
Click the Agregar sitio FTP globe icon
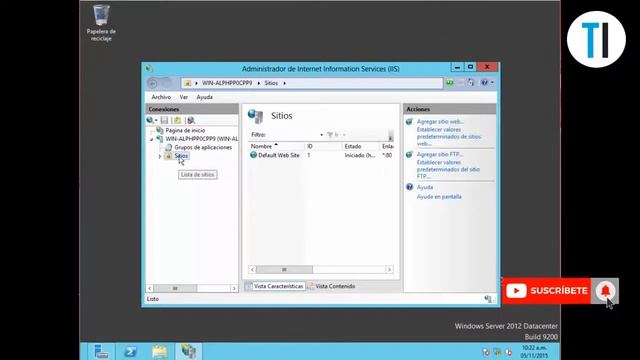409,154
